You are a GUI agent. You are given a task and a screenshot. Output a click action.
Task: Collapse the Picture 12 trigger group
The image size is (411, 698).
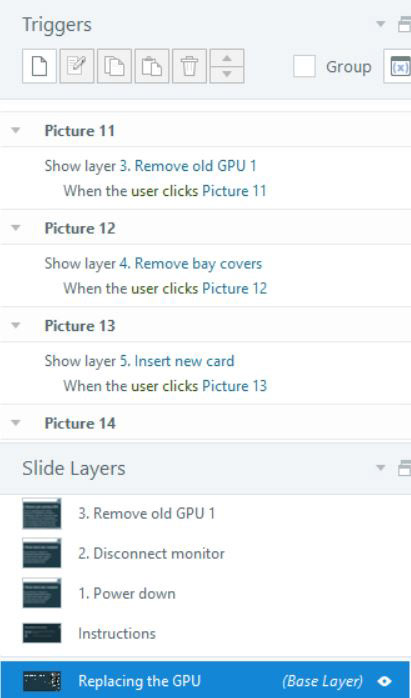(16, 228)
